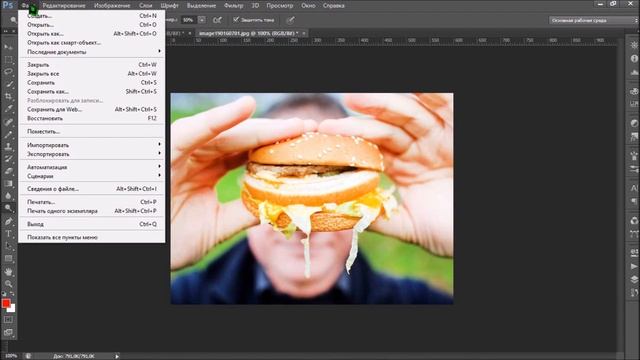
Task: Open the Histogram panel icon
Action: (x=634, y=72)
